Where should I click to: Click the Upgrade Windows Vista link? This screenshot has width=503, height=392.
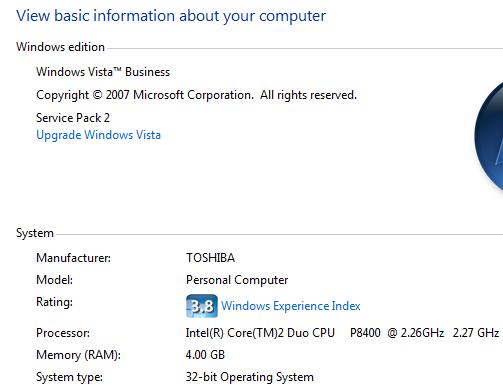[98, 135]
